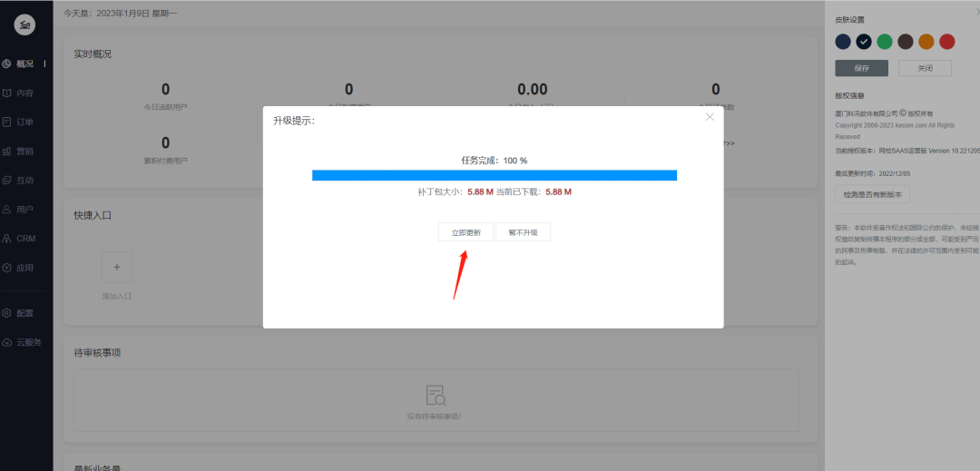Screen dimensions: 980x471
Task: Click the 升级提示 dialog title
Action: (294, 121)
